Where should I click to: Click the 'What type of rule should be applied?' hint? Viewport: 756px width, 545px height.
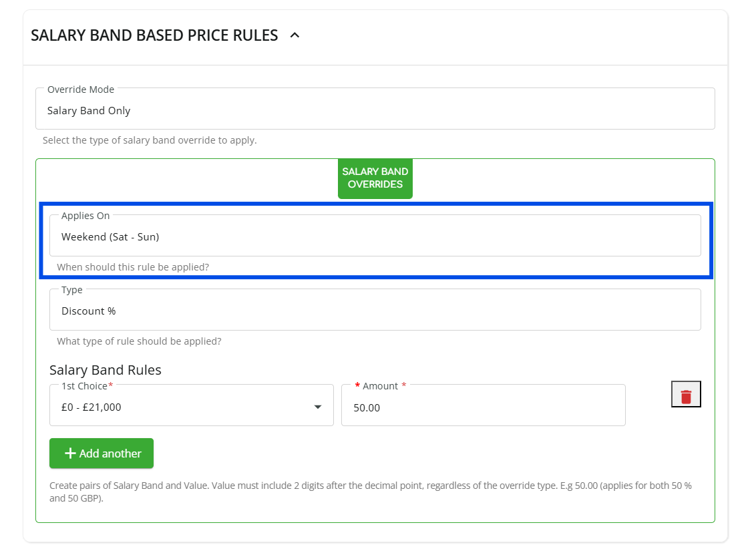pos(139,341)
